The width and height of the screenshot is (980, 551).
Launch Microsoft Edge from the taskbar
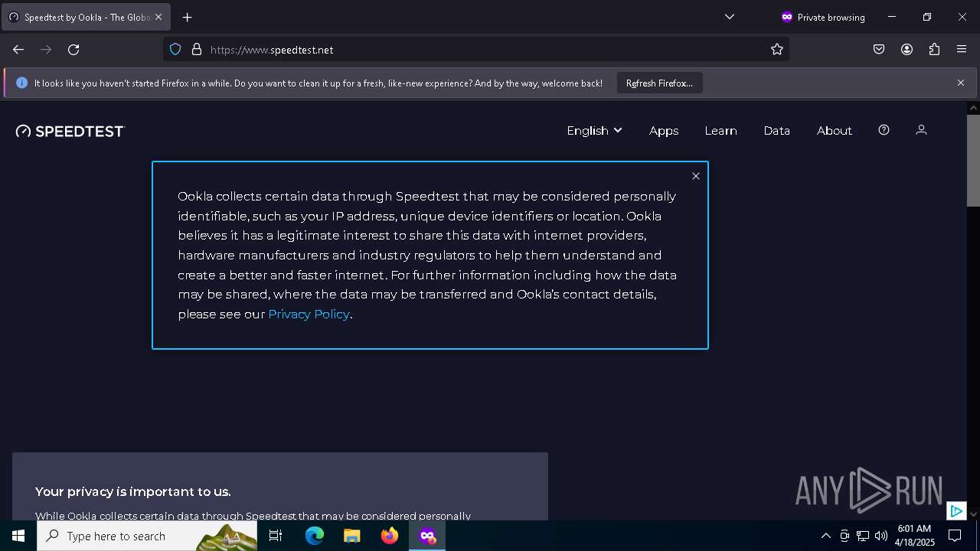(315, 536)
